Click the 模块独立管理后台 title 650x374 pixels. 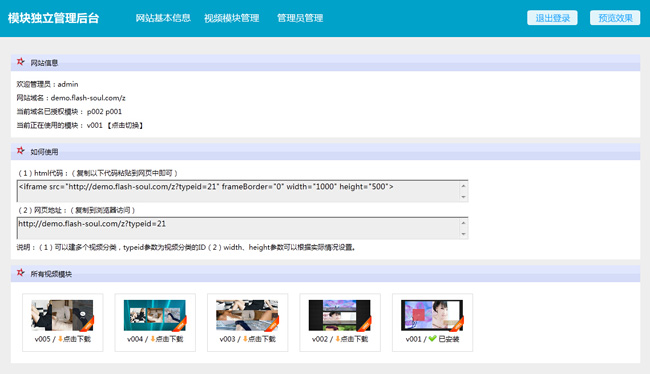pos(53,18)
